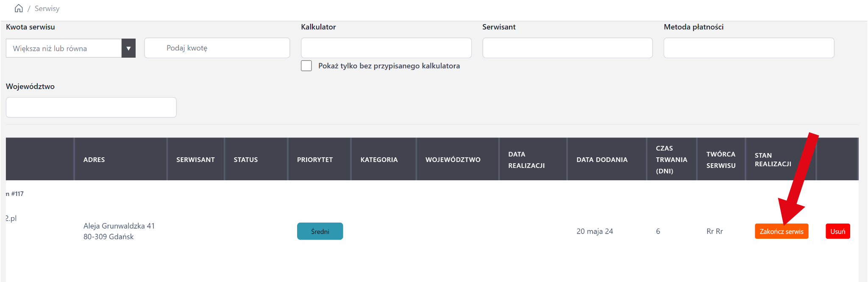Screen dimensions: 868x282
Task: Expand the Kwota serwisu comparison dropdown
Action: point(64,48)
